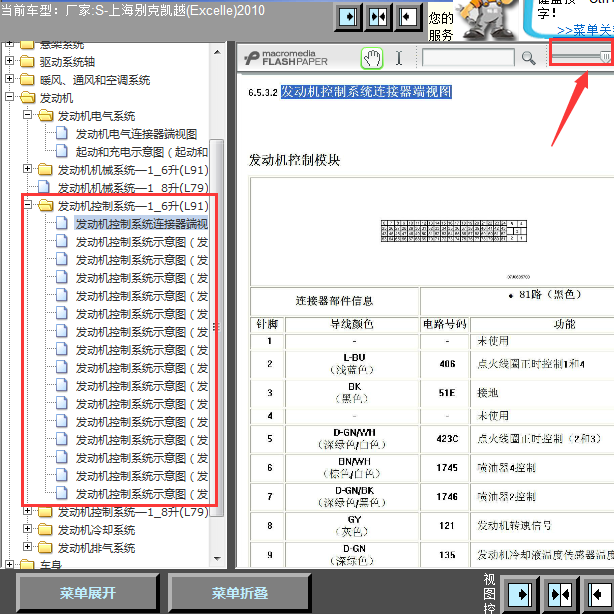
Task: Open 发动机电气连接器端视图 document
Action: tap(136, 134)
